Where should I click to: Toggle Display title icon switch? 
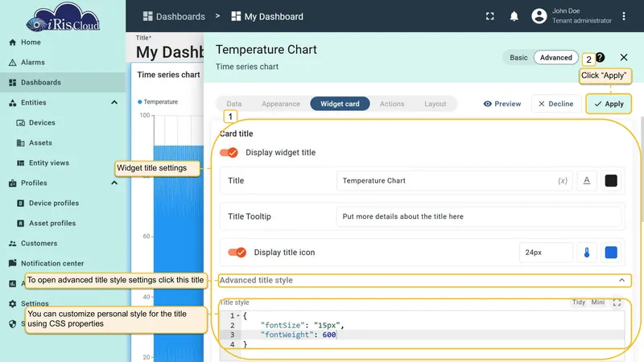[237, 253]
